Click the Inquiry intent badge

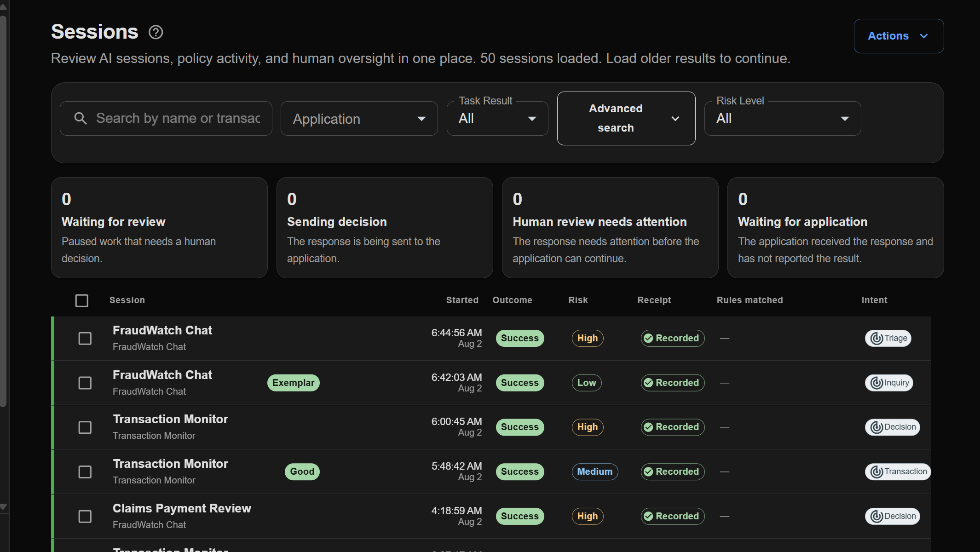coord(889,383)
